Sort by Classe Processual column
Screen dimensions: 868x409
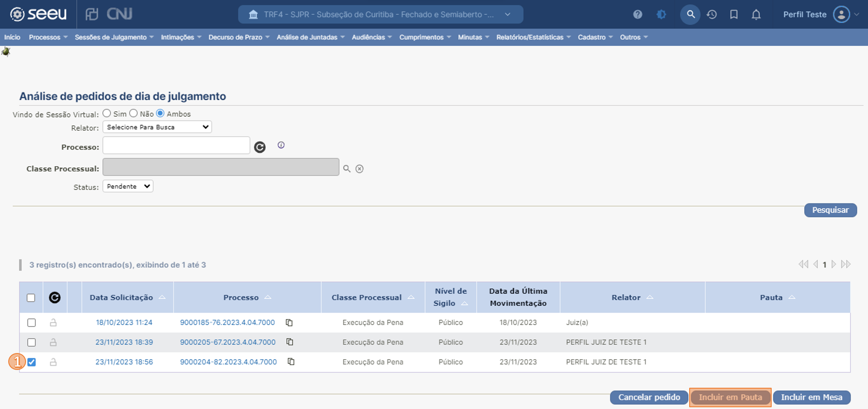[373, 298]
